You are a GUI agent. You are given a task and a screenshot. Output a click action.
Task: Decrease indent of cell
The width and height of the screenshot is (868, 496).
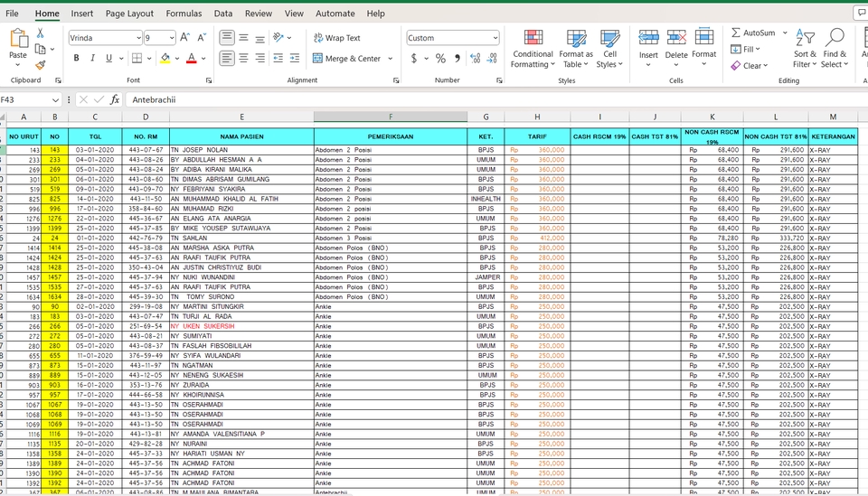click(x=278, y=58)
